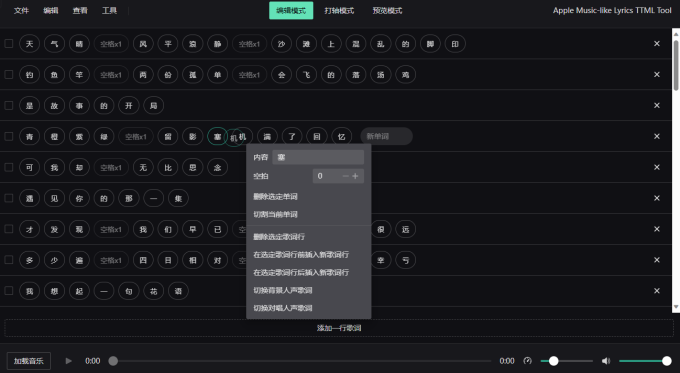Image resolution: width=680 pixels, height=373 pixels.
Task: Select the word 集 in the 遇见你 line
Action: pos(178,198)
